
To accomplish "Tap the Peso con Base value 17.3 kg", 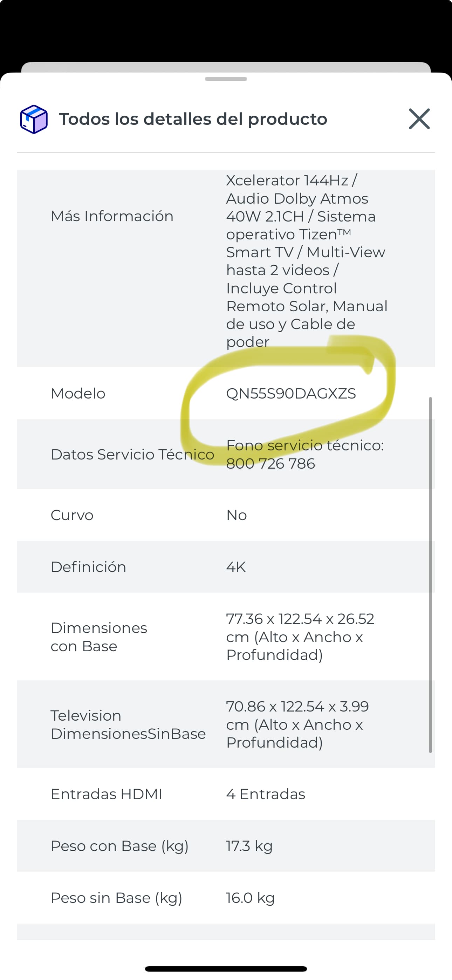I will point(249,846).
